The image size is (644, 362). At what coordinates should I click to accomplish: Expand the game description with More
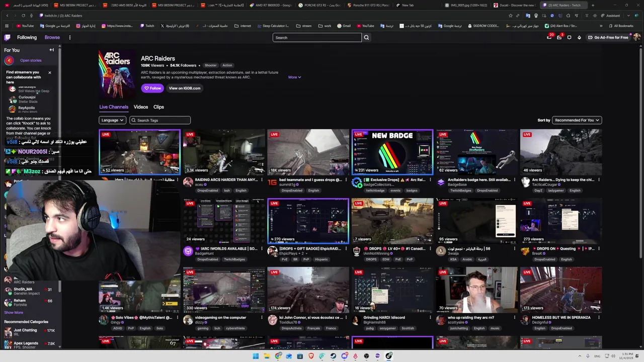point(294,77)
